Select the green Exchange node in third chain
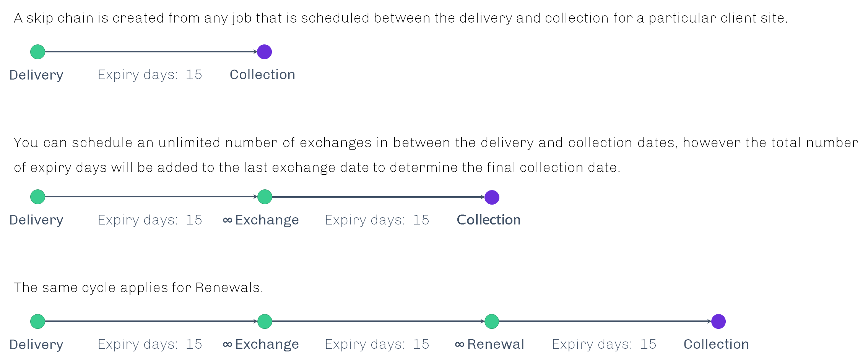 pyautogui.click(x=265, y=321)
